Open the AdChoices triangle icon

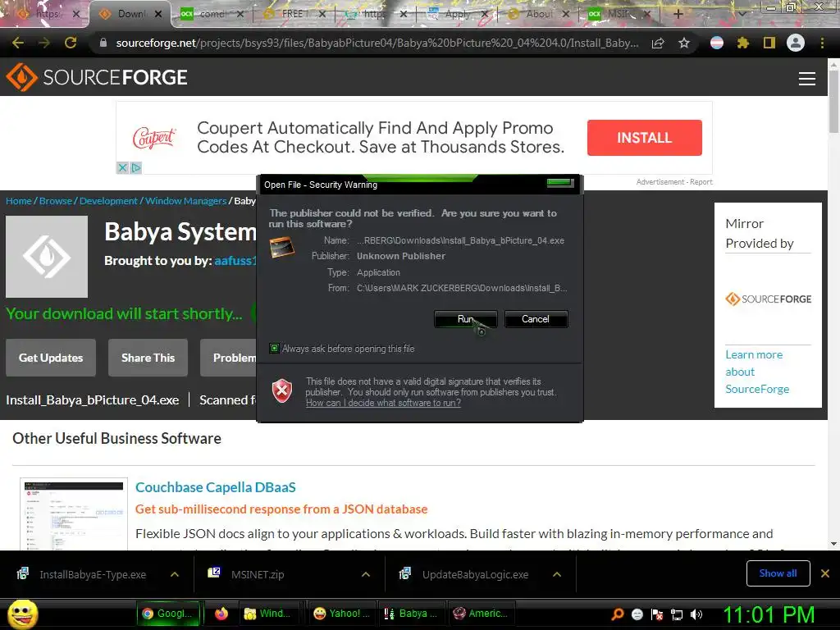(x=136, y=167)
